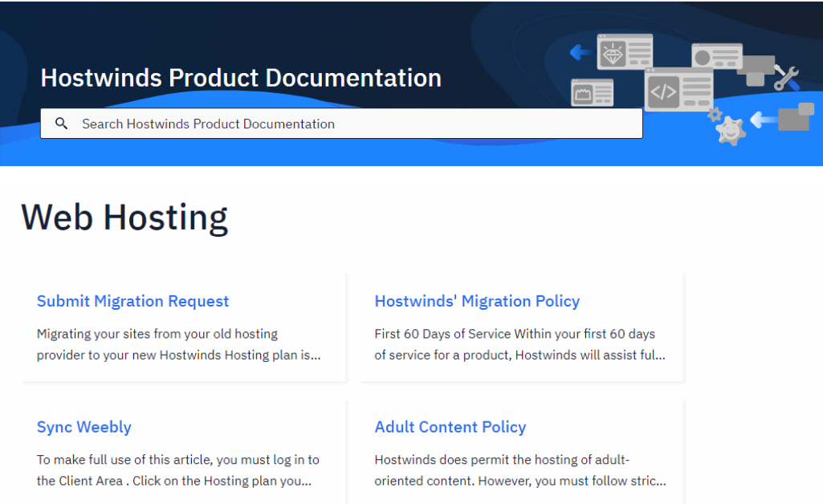Click text "Hostwinds does permit the hosting of adult-"
Viewport: 823px width, 504px height.
(x=502, y=460)
